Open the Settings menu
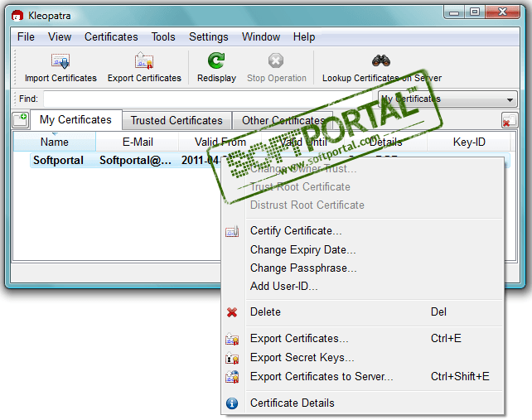This screenshot has height=420, width=532. [209, 36]
